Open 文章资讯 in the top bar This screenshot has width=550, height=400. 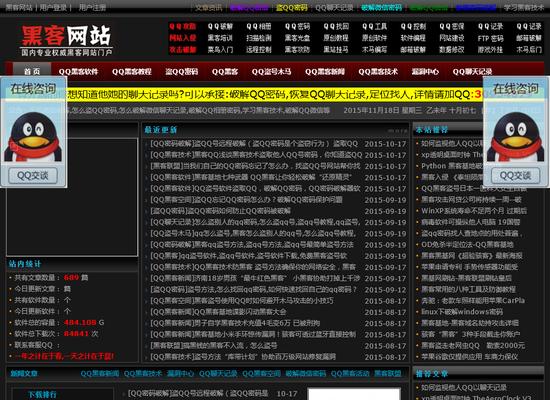coord(209,7)
